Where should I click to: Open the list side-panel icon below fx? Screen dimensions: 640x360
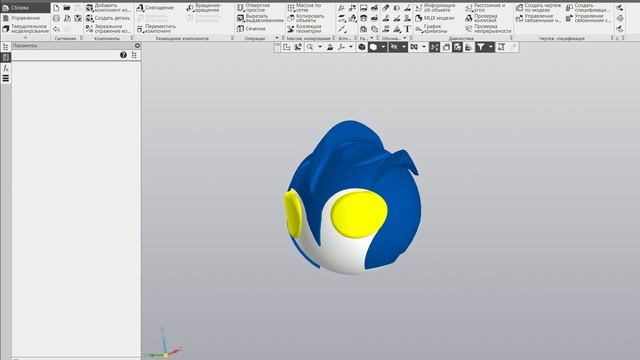(x=6, y=78)
